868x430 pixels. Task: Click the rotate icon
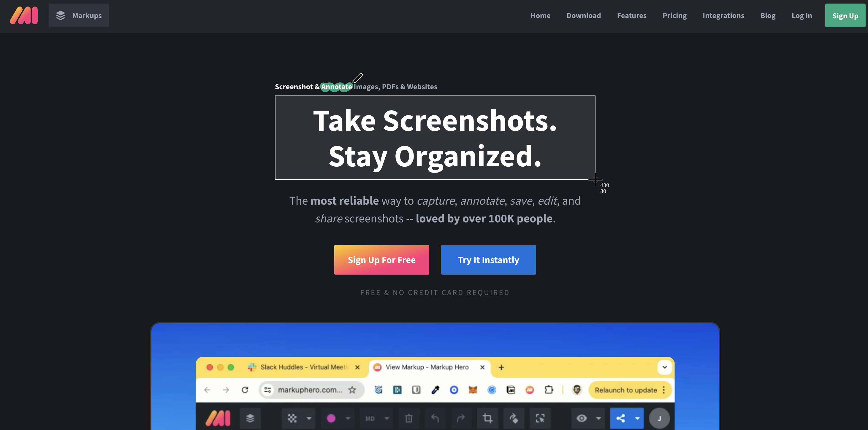click(514, 418)
